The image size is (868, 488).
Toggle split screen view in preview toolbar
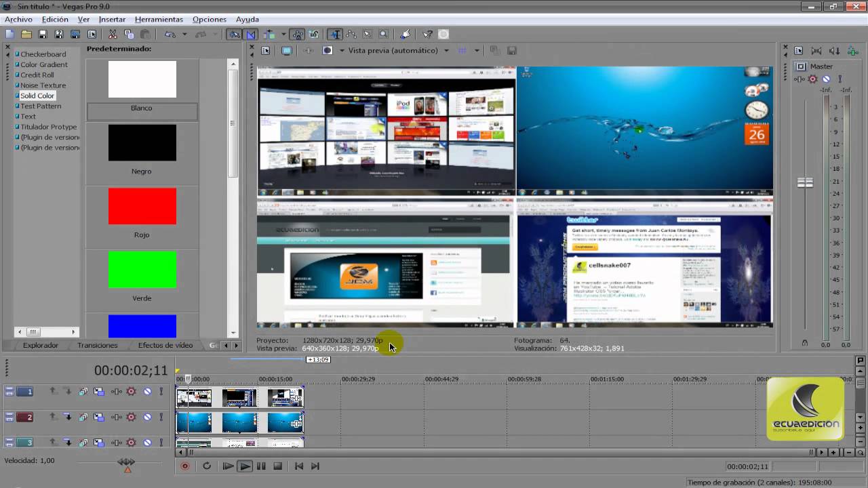(x=328, y=50)
